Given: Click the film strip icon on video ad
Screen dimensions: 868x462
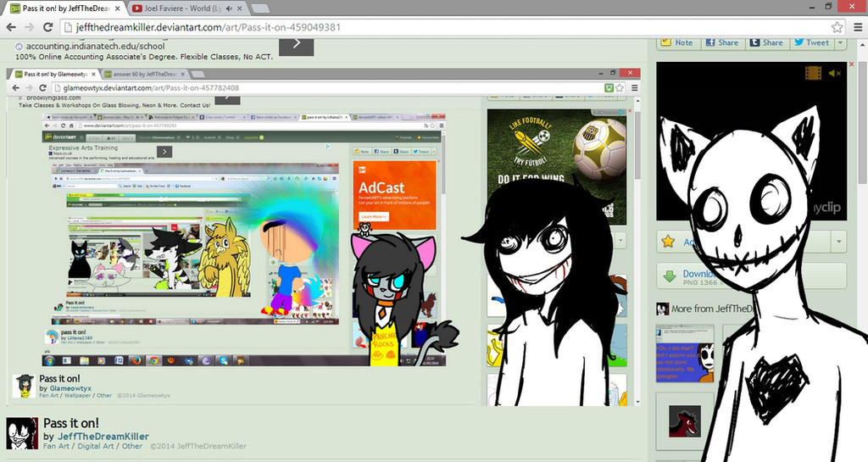Looking at the screenshot, I should click(x=813, y=73).
